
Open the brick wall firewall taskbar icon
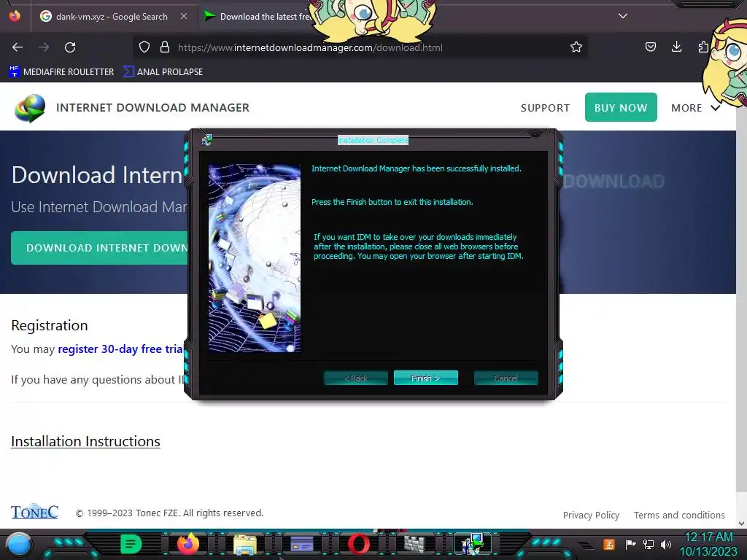pos(415,544)
